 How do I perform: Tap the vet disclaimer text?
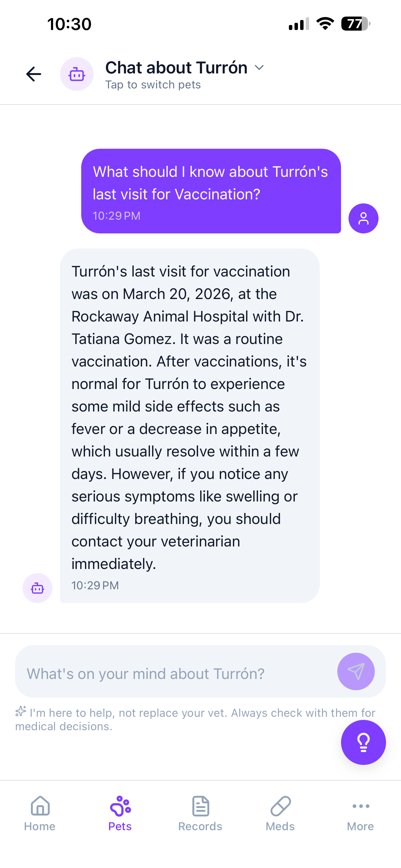[195, 719]
